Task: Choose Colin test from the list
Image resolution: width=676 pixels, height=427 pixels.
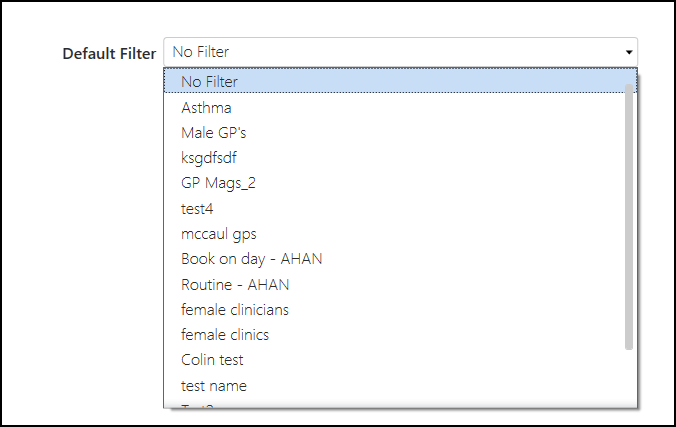Action: point(212,360)
